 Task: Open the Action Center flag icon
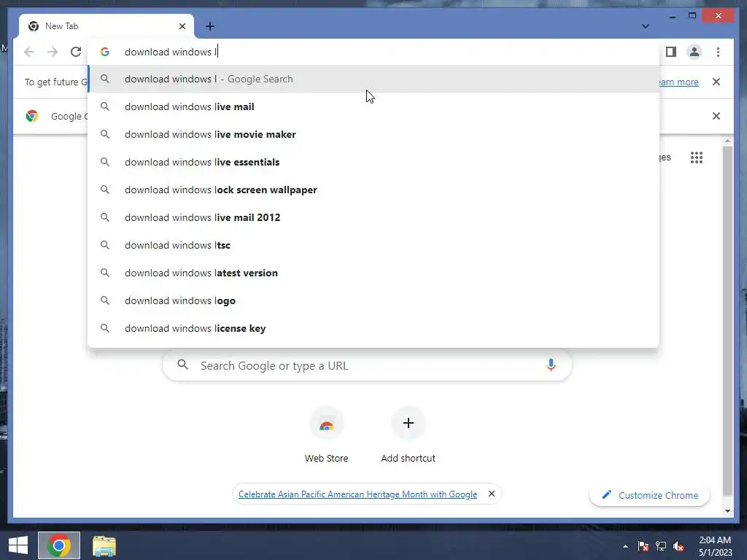tap(643, 546)
